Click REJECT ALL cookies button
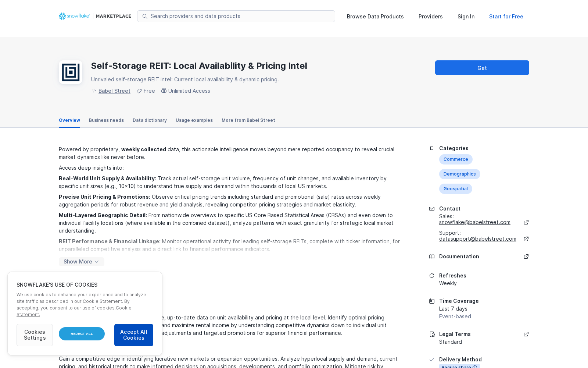Viewport: 588px width, 368px height. tap(82, 334)
